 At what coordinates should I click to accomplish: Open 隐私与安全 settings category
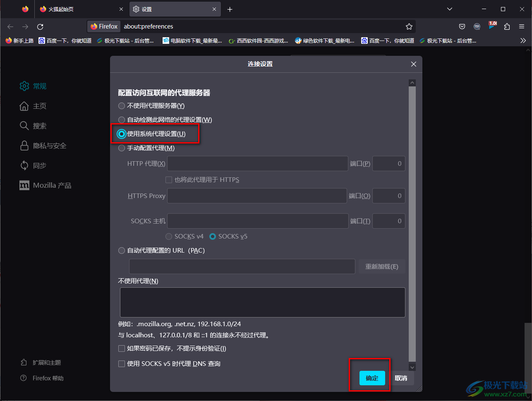pos(43,146)
